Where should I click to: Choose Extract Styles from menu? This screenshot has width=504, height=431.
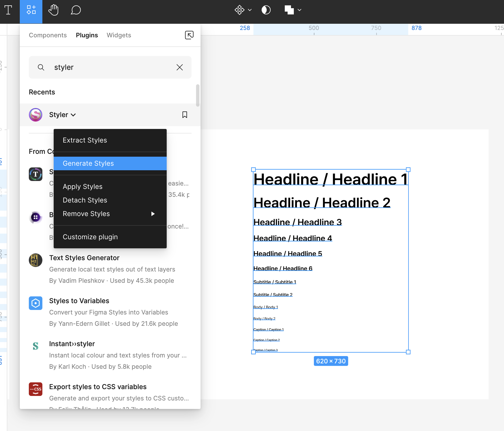(110, 140)
